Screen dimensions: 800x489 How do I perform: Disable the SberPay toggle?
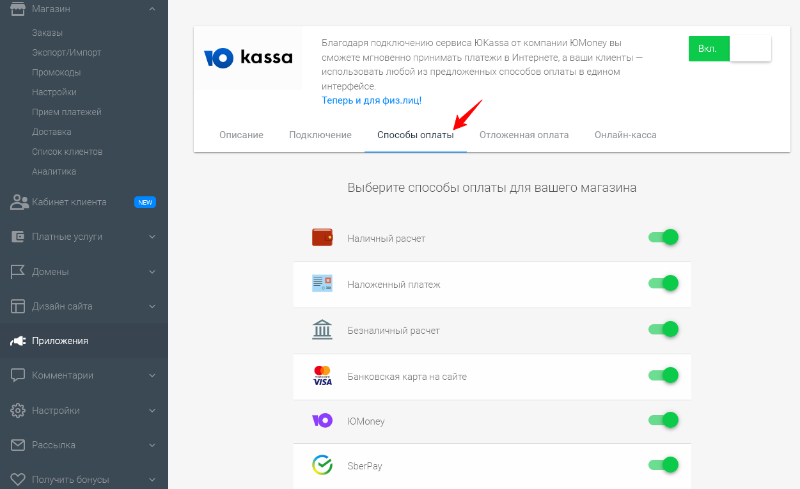coord(663,465)
